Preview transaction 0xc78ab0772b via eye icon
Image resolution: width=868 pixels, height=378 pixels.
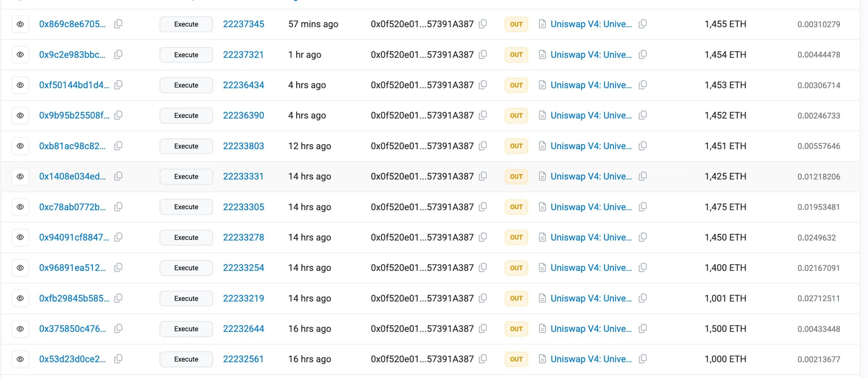[20, 207]
